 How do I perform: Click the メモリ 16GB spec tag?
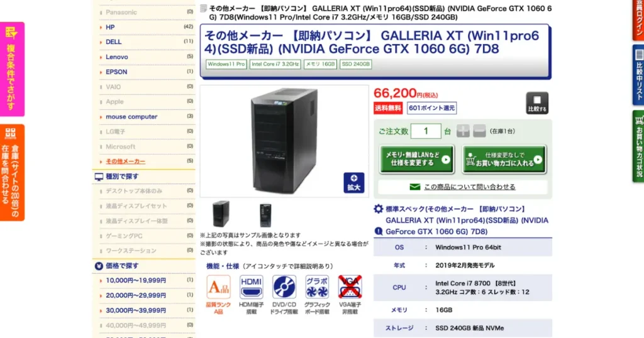pos(320,65)
